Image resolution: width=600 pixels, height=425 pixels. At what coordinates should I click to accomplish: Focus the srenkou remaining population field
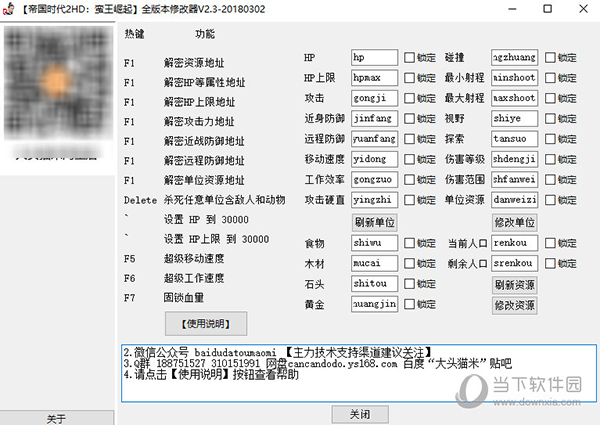(x=515, y=263)
